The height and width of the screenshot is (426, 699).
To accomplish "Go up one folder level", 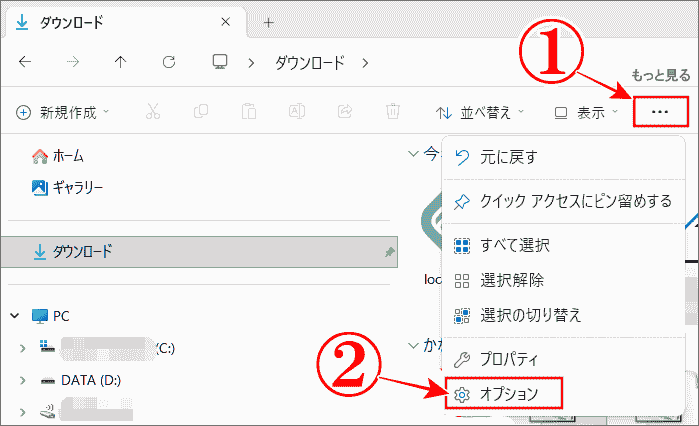I will pyautogui.click(x=120, y=62).
